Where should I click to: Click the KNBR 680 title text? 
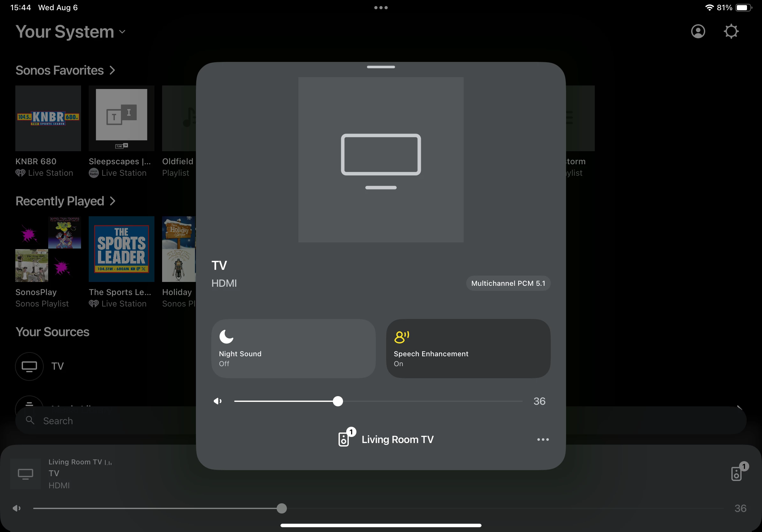coord(36,161)
